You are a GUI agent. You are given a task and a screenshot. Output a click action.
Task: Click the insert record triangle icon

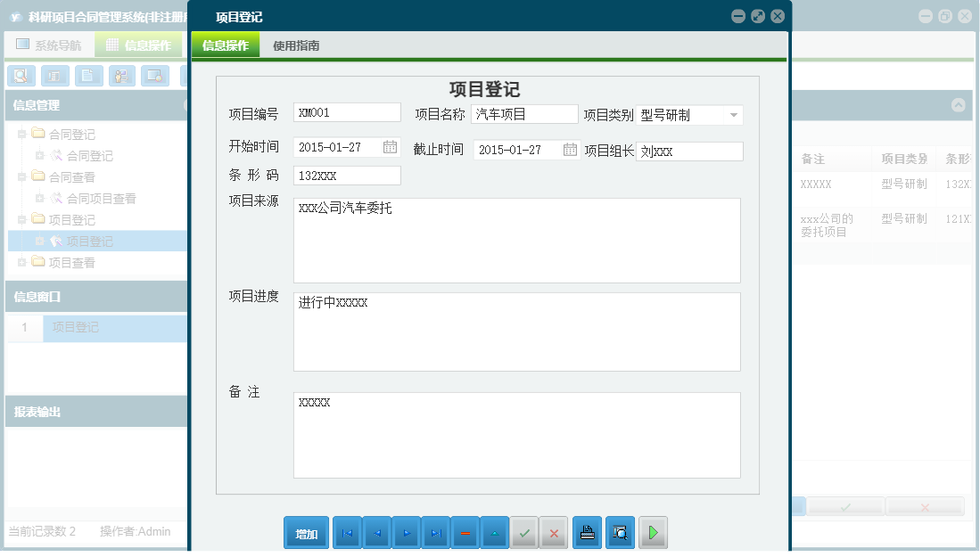pyautogui.click(x=494, y=532)
